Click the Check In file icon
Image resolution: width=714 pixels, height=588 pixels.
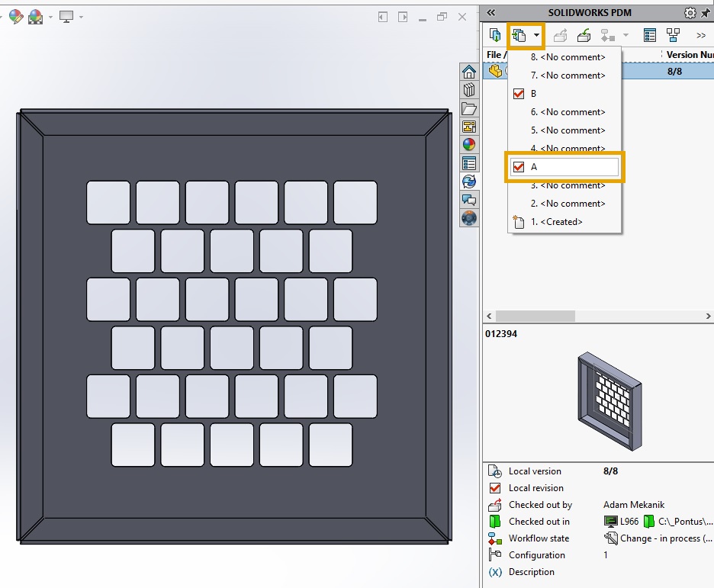click(x=584, y=34)
